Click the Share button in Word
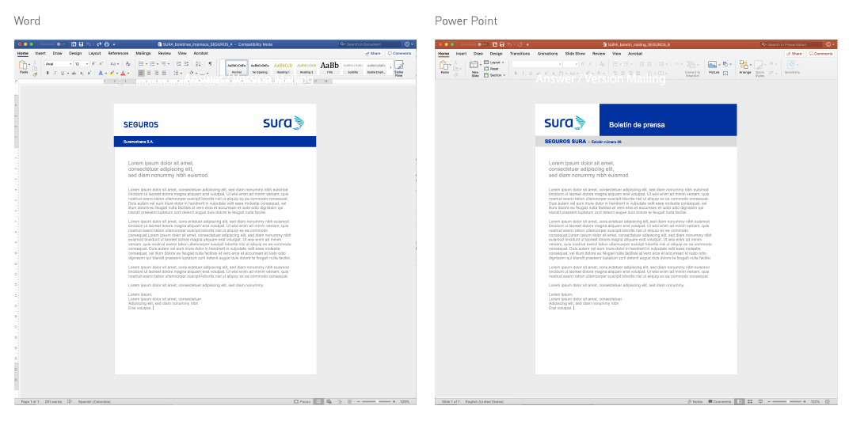This screenshot has height=421, width=868. coord(372,53)
